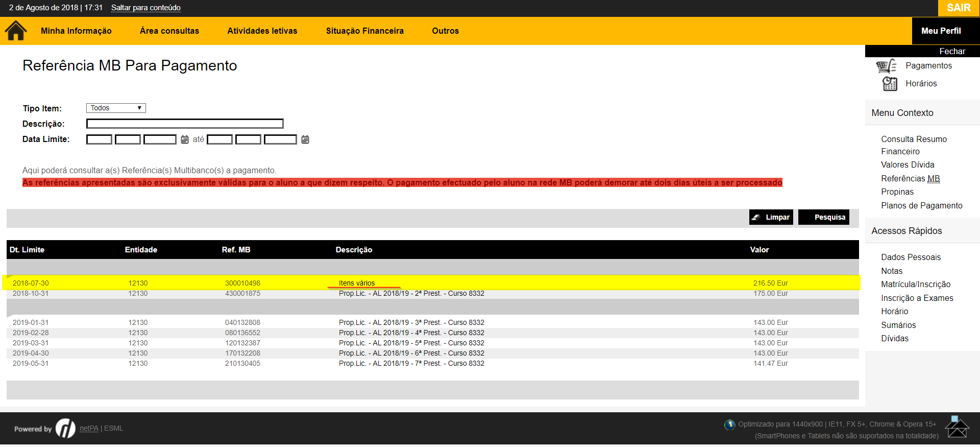This screenshot has height=447, width=980.
Task: Click the netPA link in the footer
Action: [x=89, y=428]
